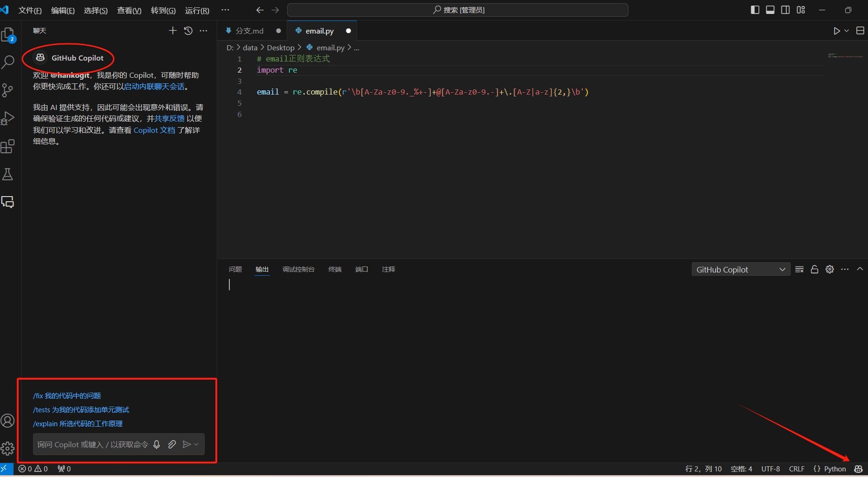Start a new chat with the plus icon
The height and width of the screenshot is (477, 868).
(172, 30)
